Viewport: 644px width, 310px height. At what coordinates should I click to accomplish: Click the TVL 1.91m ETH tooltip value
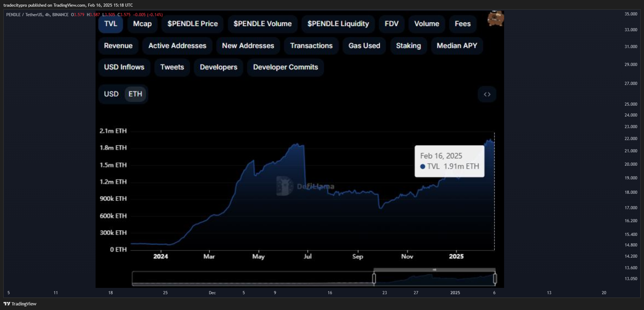click(450, 166)
